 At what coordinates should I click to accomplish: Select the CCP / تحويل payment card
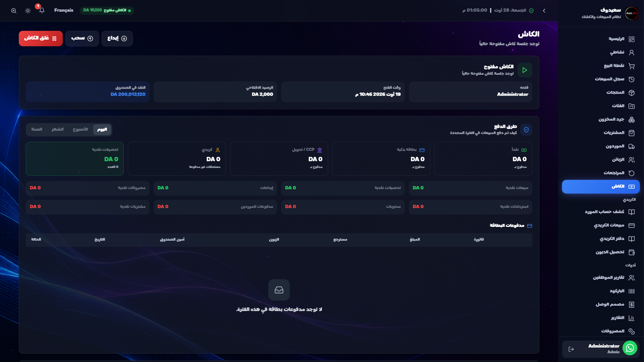click(x=279, y=159)
